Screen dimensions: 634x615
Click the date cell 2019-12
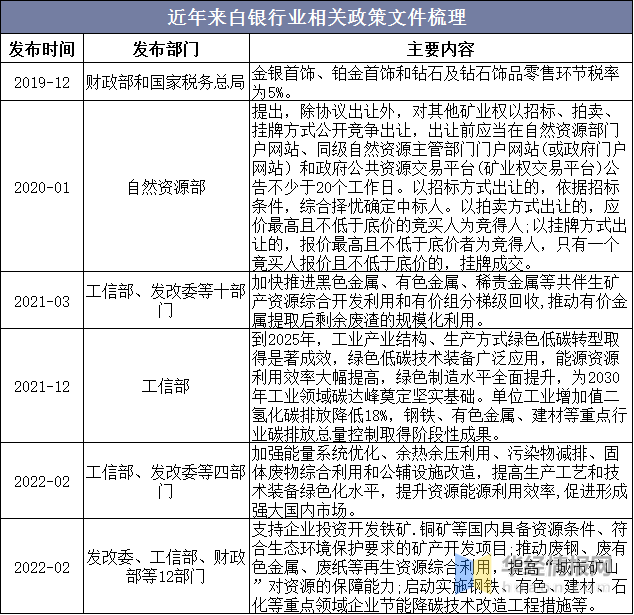pyautogui.click(x=42, y=82)
